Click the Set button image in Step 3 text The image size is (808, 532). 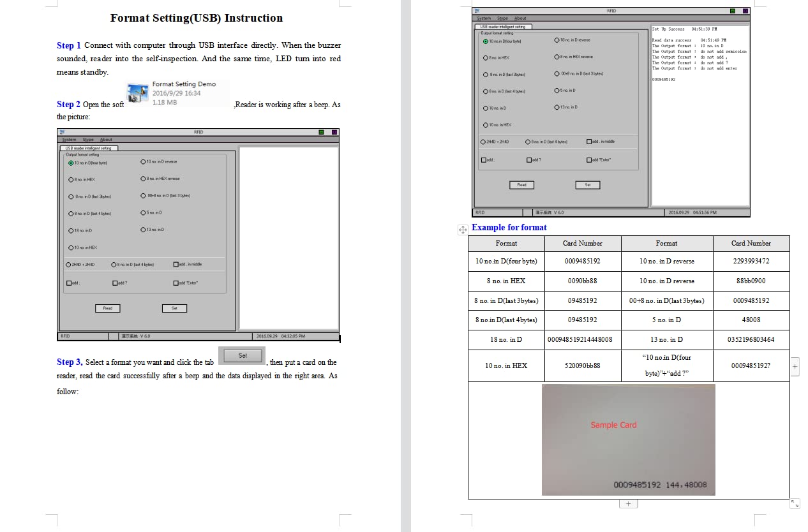point(242,356)
